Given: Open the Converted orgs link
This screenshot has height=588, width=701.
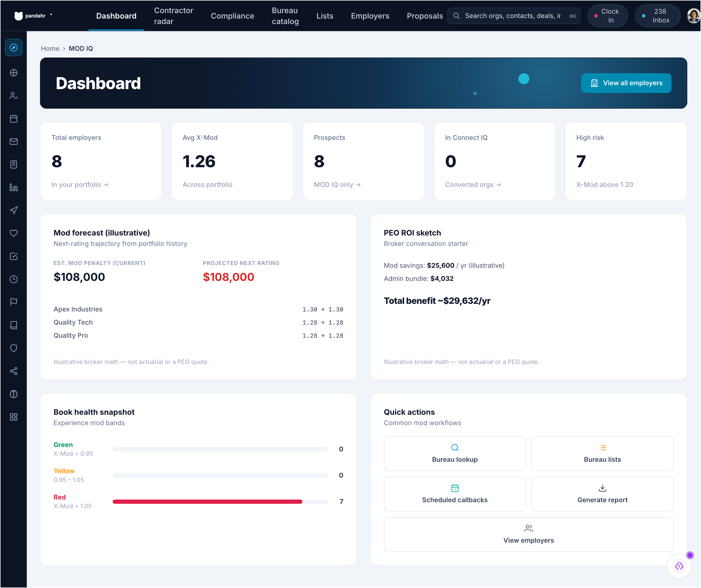Looking at the screenshot, I should coord(473,185).
